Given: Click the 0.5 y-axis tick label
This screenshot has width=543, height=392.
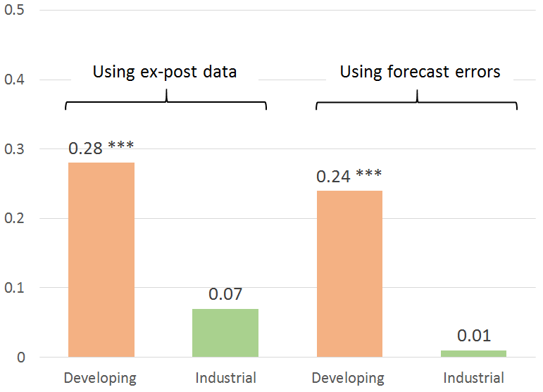Looking at the screenshot, I should (14, 11).
